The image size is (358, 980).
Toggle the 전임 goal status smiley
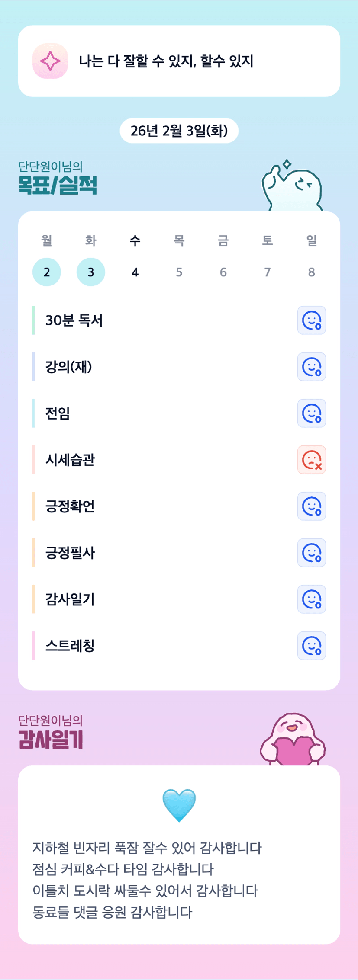311,413
